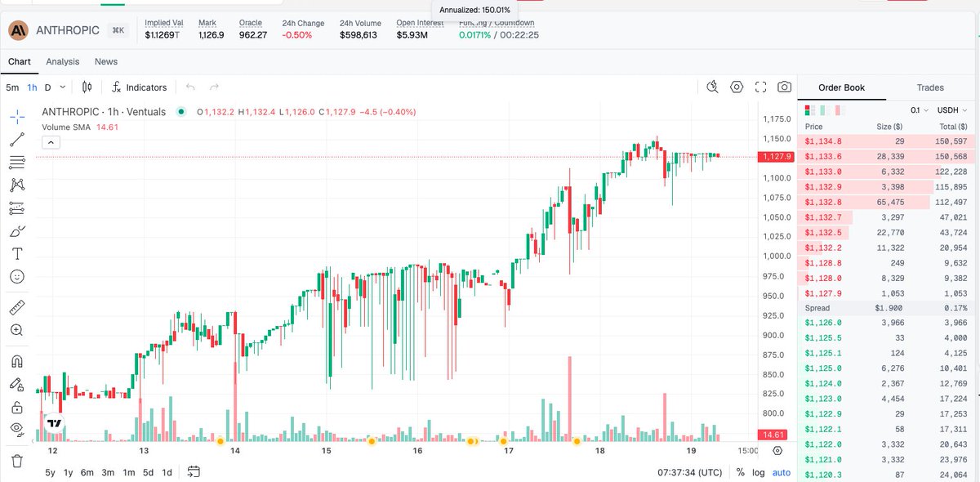Click the Redo arrow in chart toolbar
The height and width of the screenshot is (482, 980).
214,87
